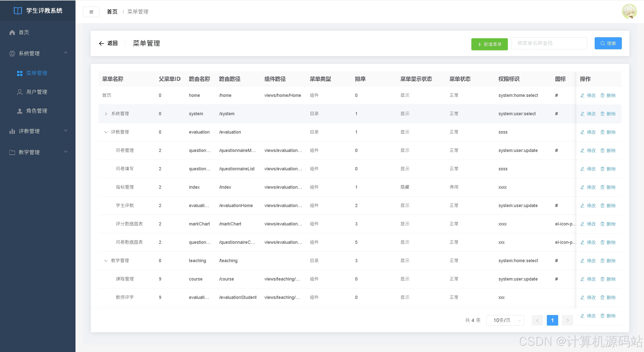Click the bar chart icon next to 评教管理
This screenshot has width=644, height=352.
click(x=12, y=131)
